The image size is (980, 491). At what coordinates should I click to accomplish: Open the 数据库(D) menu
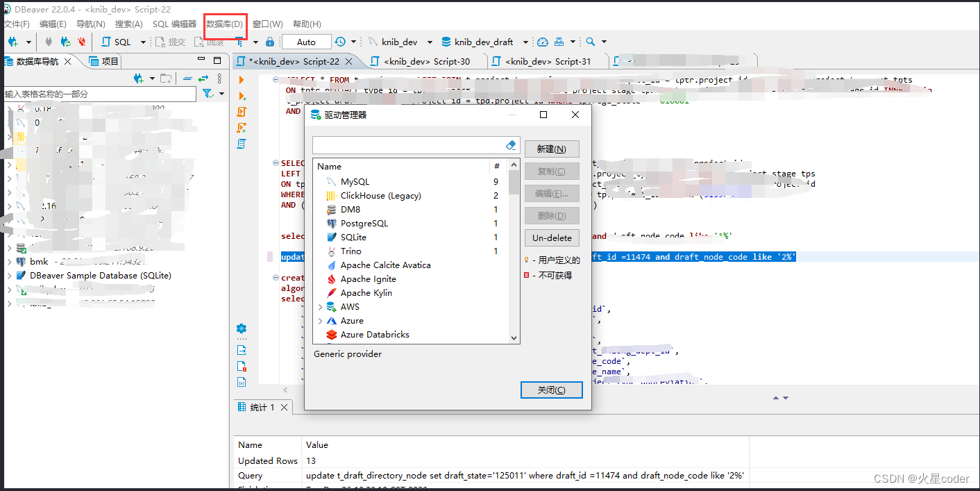[x=224, y=24]
